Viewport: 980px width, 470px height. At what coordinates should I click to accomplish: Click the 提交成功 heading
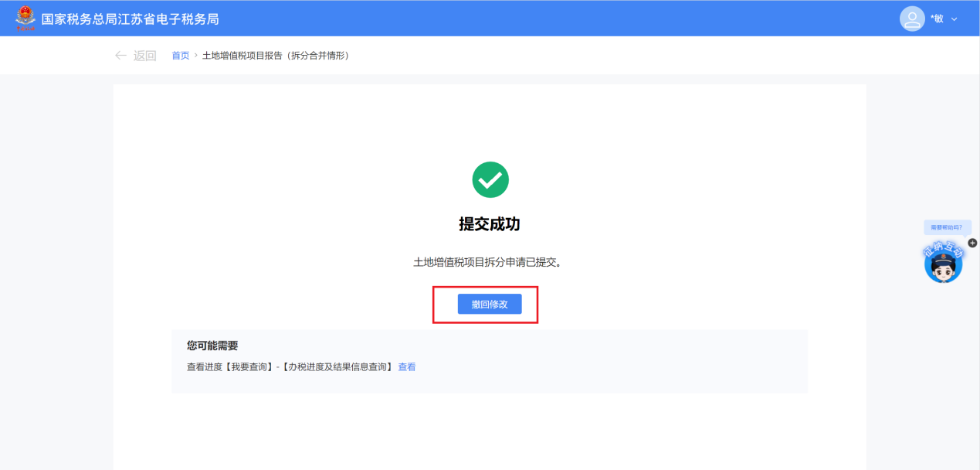(x=490, y=224)
